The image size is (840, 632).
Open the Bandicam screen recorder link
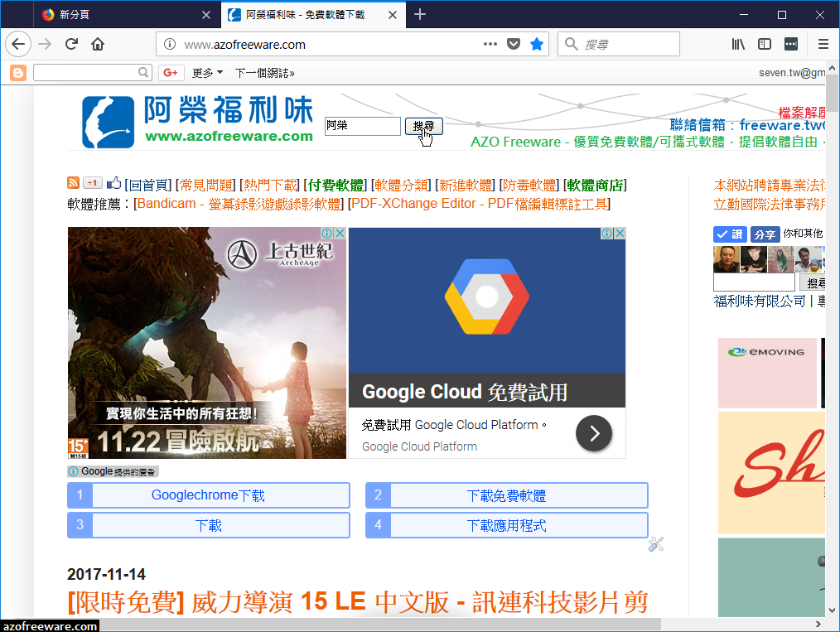[239, 204]
